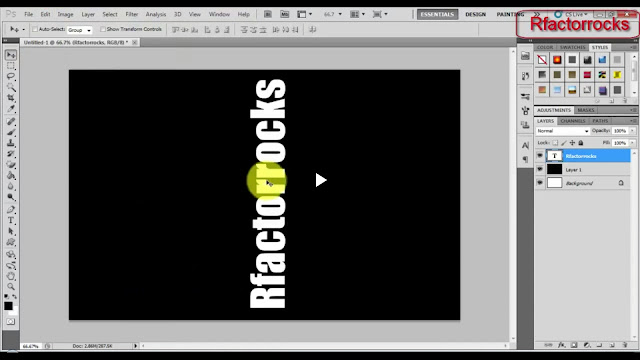This screenshot has height=360, width=640.
Task: Select the Spot Healing Brush tool
Action: tap(11, 121)
